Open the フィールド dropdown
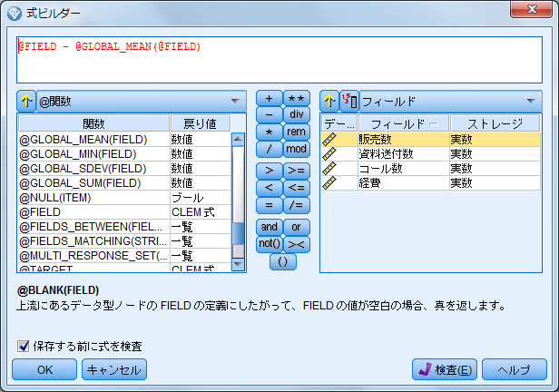 click(451, 102)
